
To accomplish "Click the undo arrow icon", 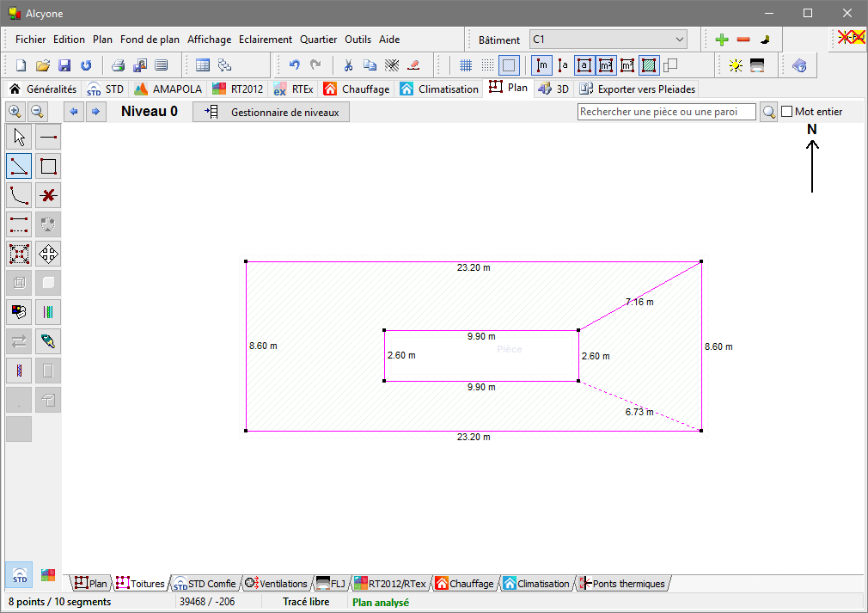I will point(295,65).
